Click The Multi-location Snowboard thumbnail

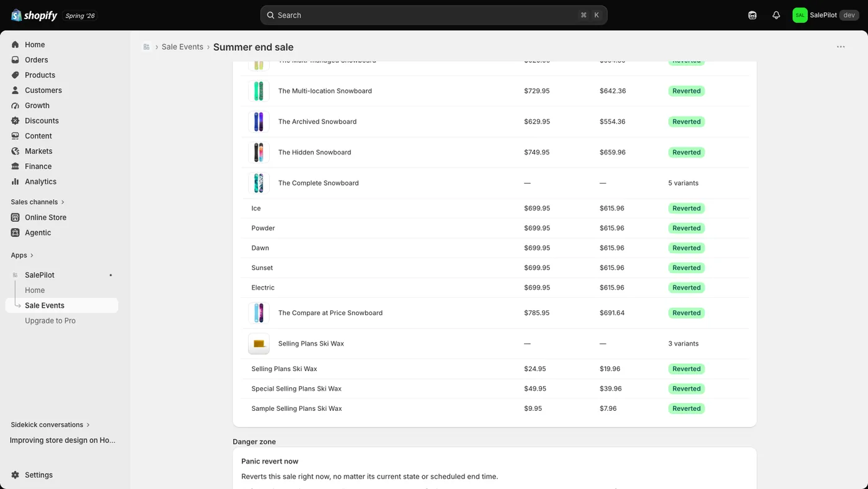[259, 91]
